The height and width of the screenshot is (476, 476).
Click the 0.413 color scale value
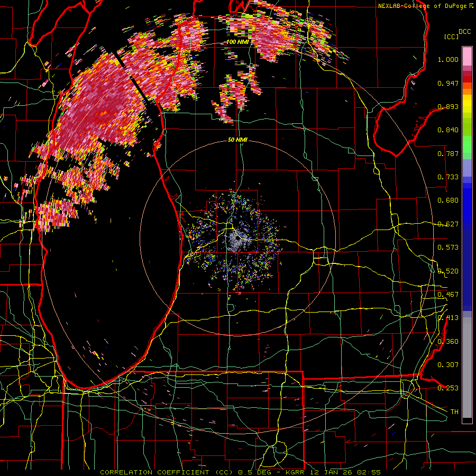pyautogui.click(x=448, y=318)
